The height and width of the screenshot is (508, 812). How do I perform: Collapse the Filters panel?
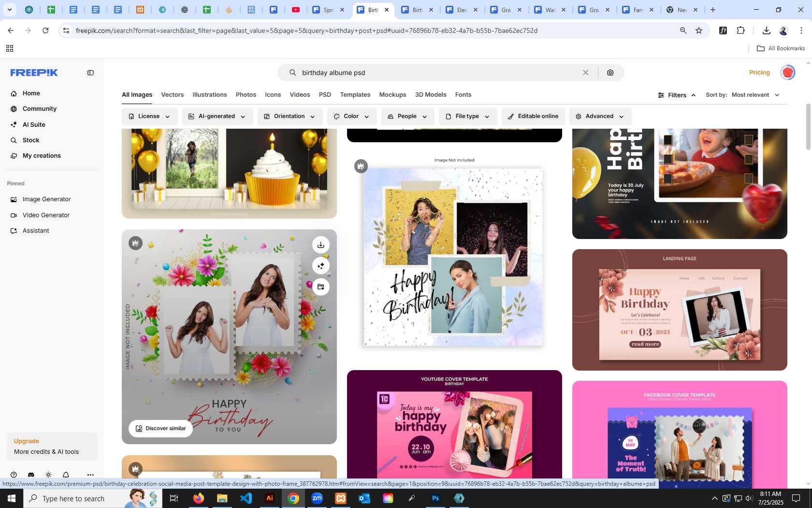tap(677, 95)
